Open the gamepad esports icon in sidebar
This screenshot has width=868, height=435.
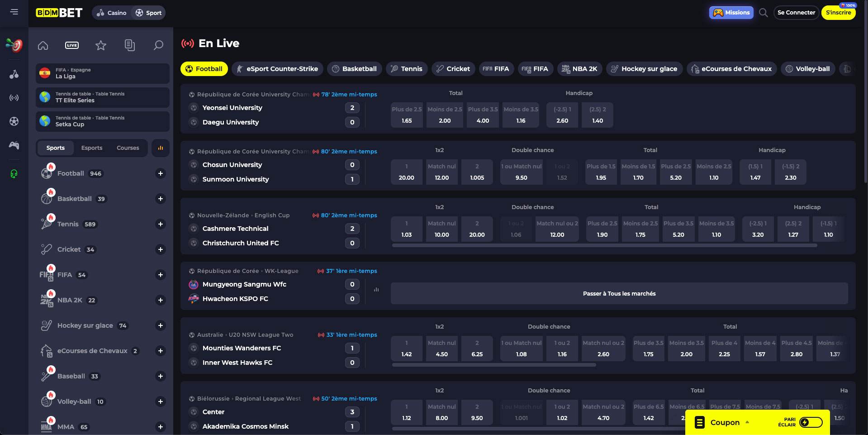14,146
